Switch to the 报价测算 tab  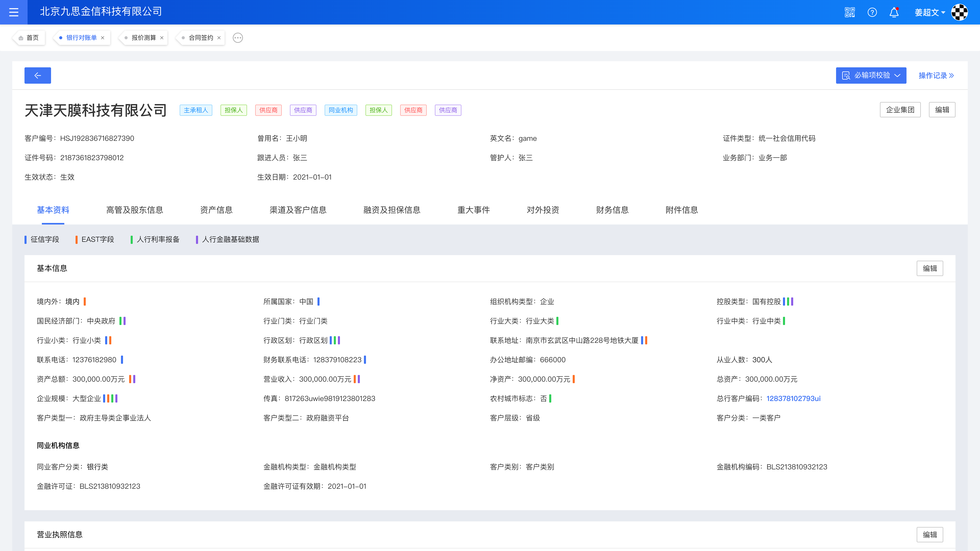(x=144, y=38)
